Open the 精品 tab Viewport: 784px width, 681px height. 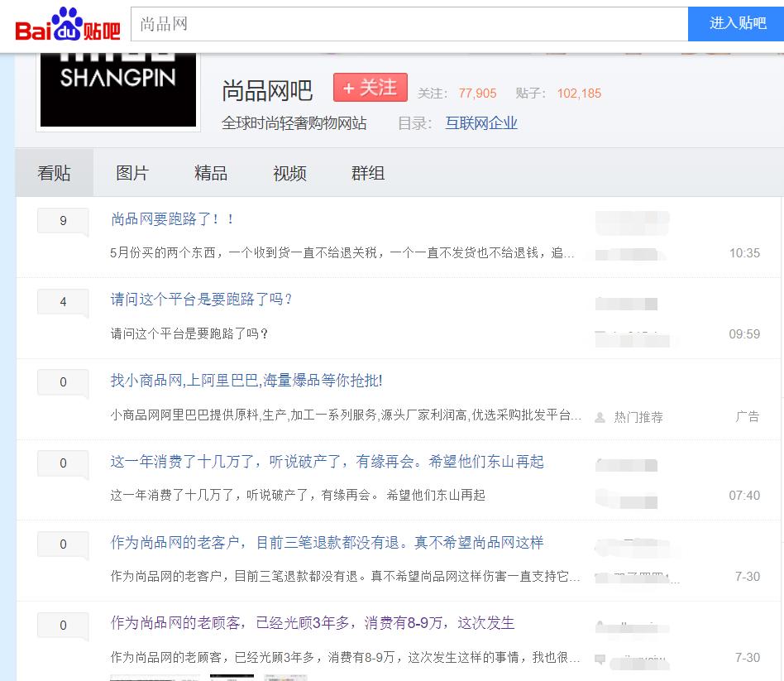pos(211,173)
